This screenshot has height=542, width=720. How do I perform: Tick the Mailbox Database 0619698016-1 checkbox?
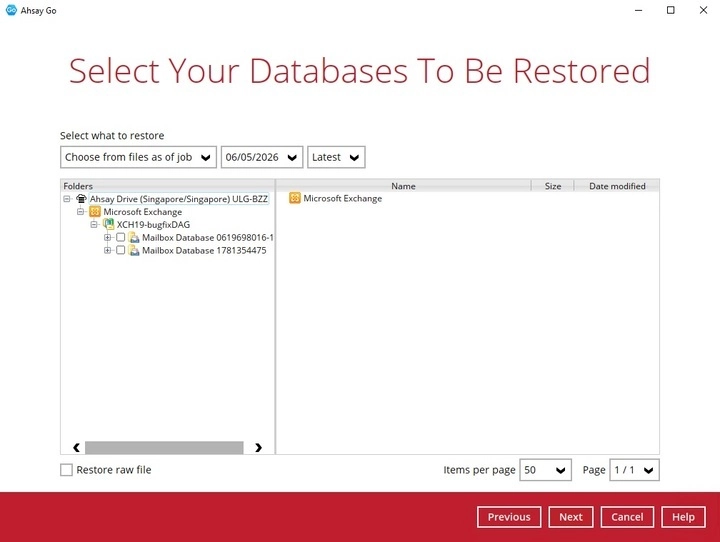click(x=120, y=237)
